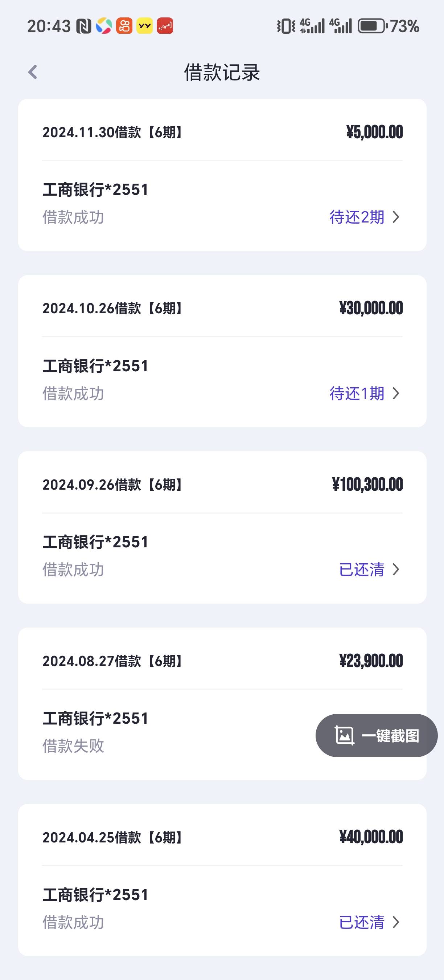Image resolution: width=444 pixels, height=980 pixels.
Task: Open the 2024.11.30 ¥5,000.00 loan record
Action: pyautogui.click(x=222, y=175)
